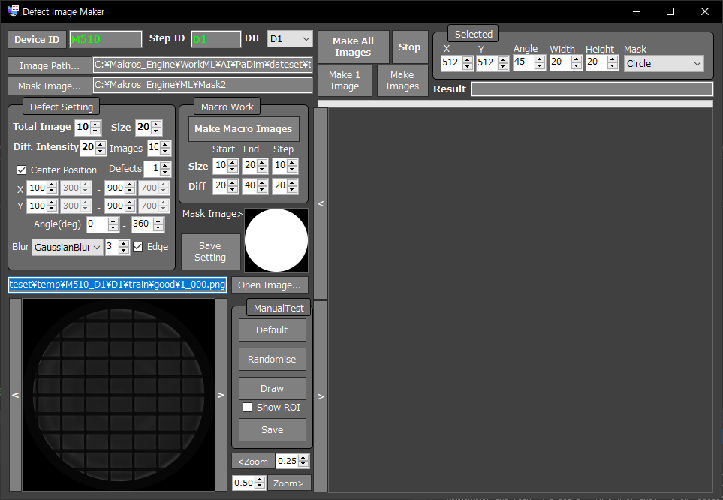
Task: Toggle the Center Position checkbox
Action: 21,170
